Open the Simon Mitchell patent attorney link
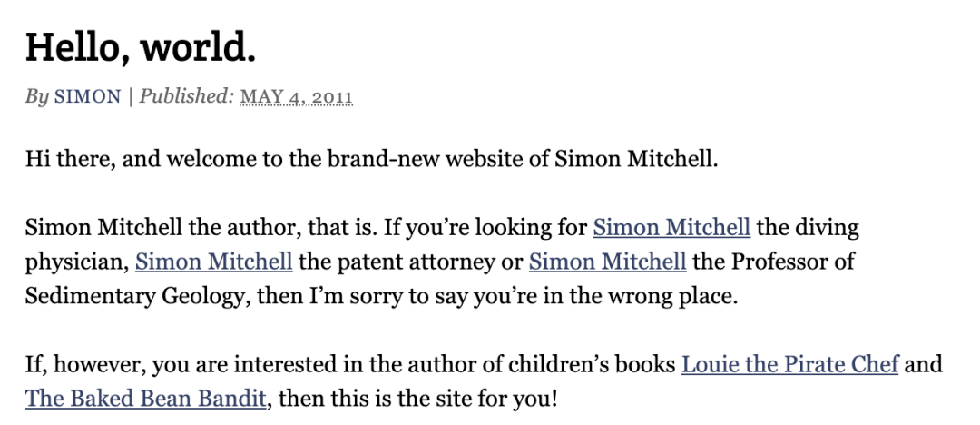The width and height of the screenshot is (980, 425). coord(214,261)
